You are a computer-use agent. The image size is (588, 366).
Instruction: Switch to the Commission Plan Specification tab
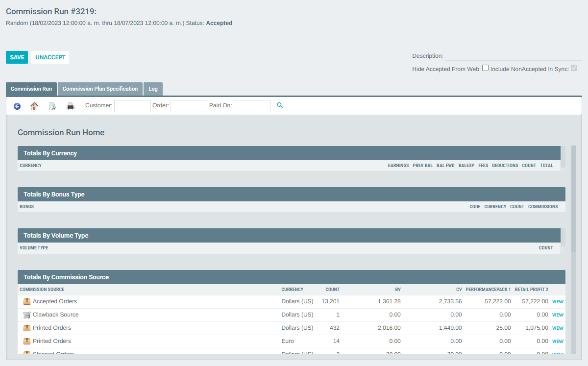click(x=100, y=89)
